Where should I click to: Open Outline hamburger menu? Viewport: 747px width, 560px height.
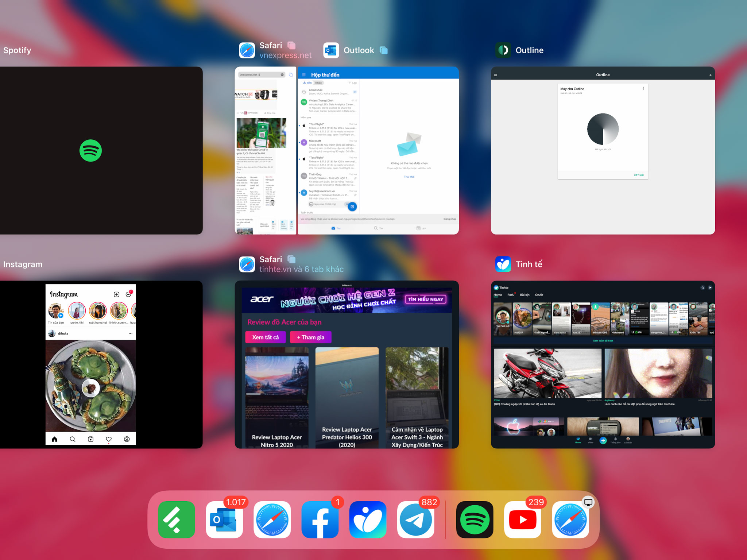[x=495, y=75]
